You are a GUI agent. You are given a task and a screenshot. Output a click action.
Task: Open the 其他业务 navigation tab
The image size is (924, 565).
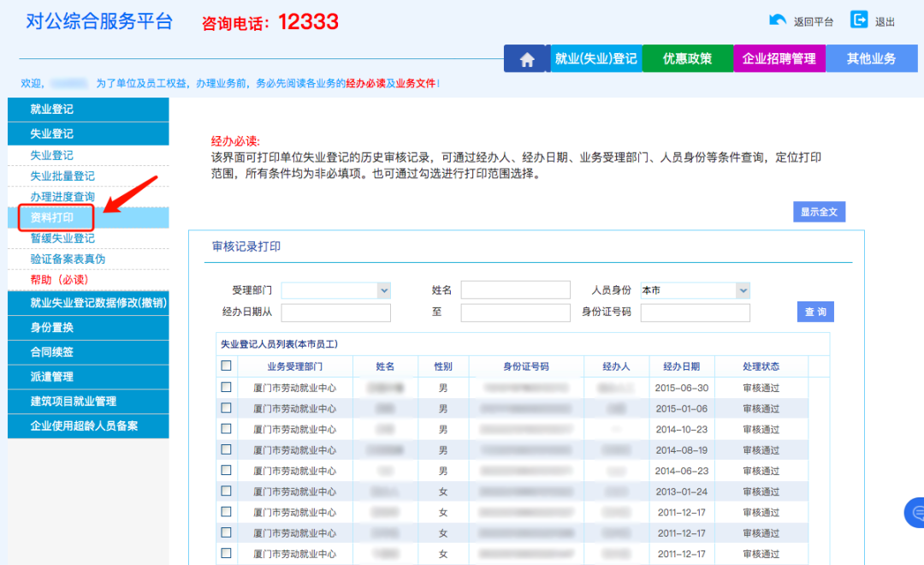click(x=871, y=59)
